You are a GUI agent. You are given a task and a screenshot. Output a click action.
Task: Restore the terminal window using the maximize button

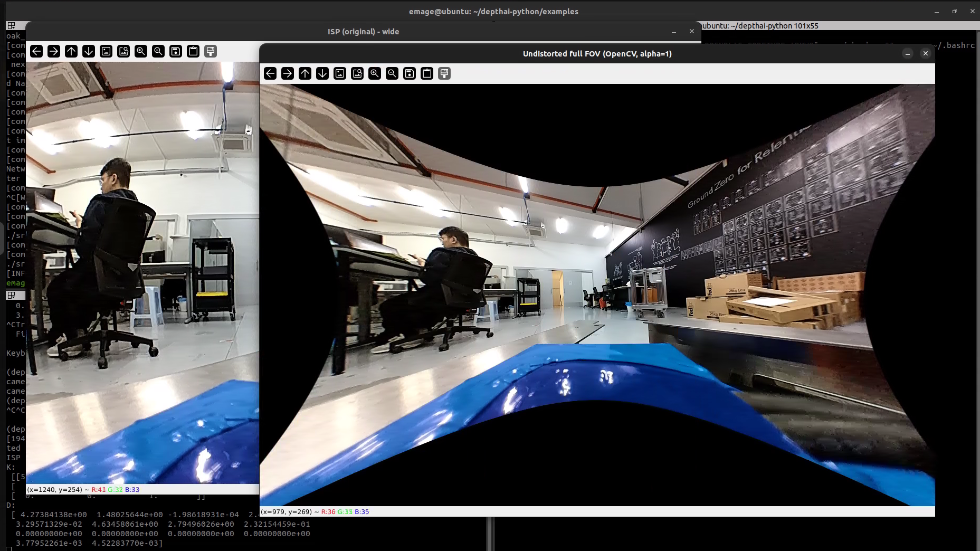[x=954, y=11]
